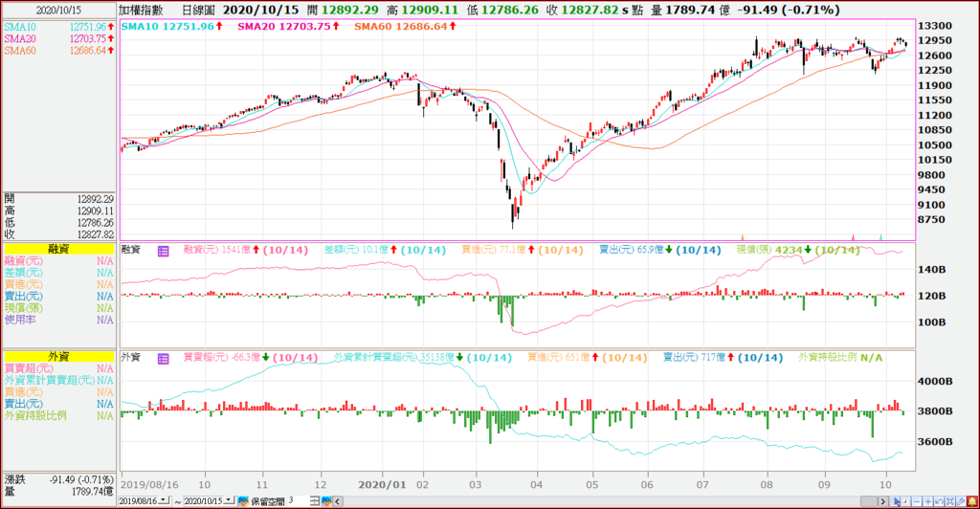Click the horizontal scrollbar thumb

pyautogui.click(x=869, y=501)
